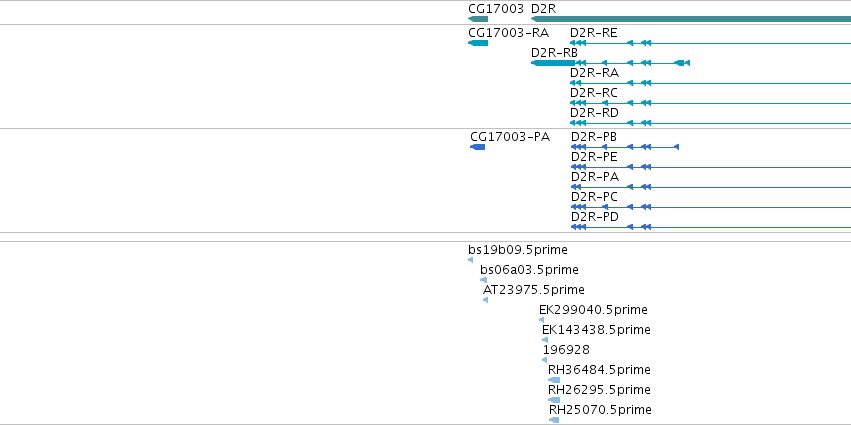Select the D2R-RB transcript thick exon
Viewport: 851px width, 425px height.
(552, 63)
